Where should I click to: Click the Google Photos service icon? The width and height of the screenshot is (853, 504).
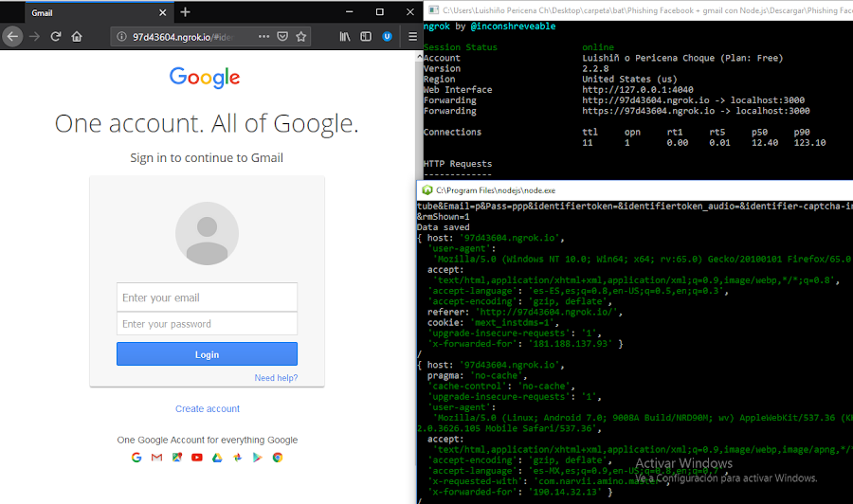pos(237,458)
